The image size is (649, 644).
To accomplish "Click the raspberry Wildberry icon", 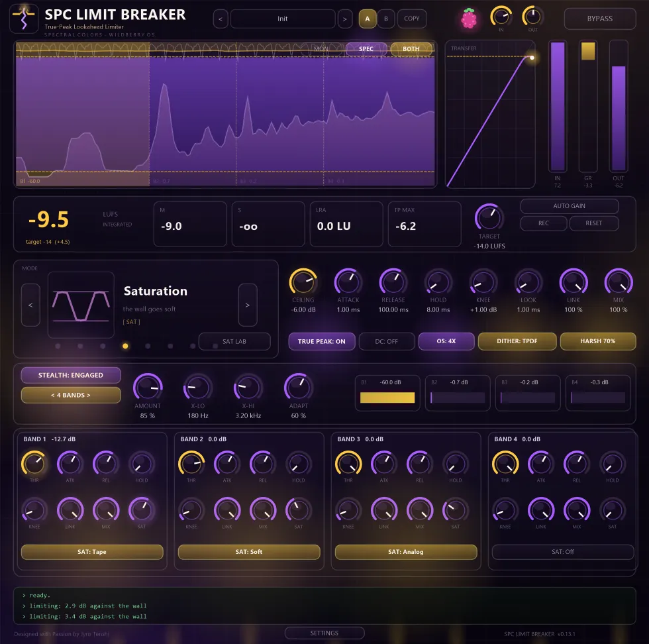I will [469, 19].
